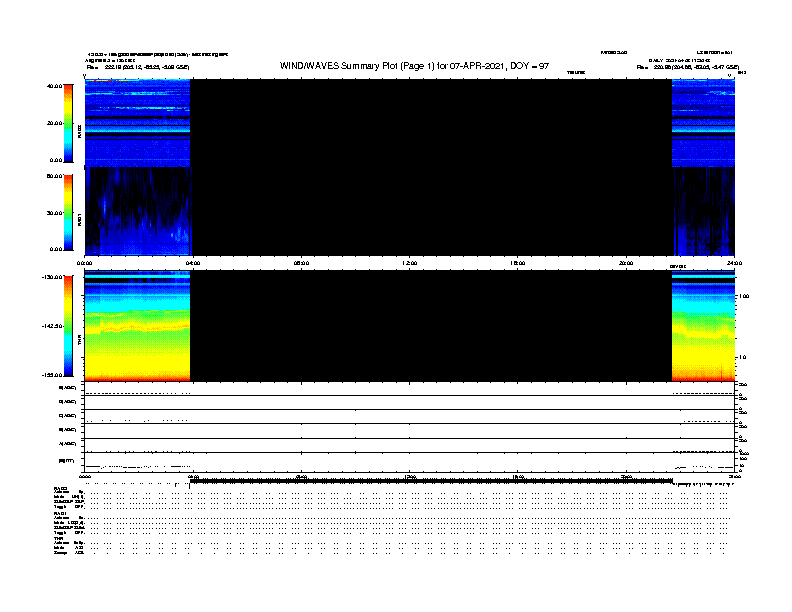
Task: Click the 04:00 time label below RAD1 panel
Action: click(193, 263)
